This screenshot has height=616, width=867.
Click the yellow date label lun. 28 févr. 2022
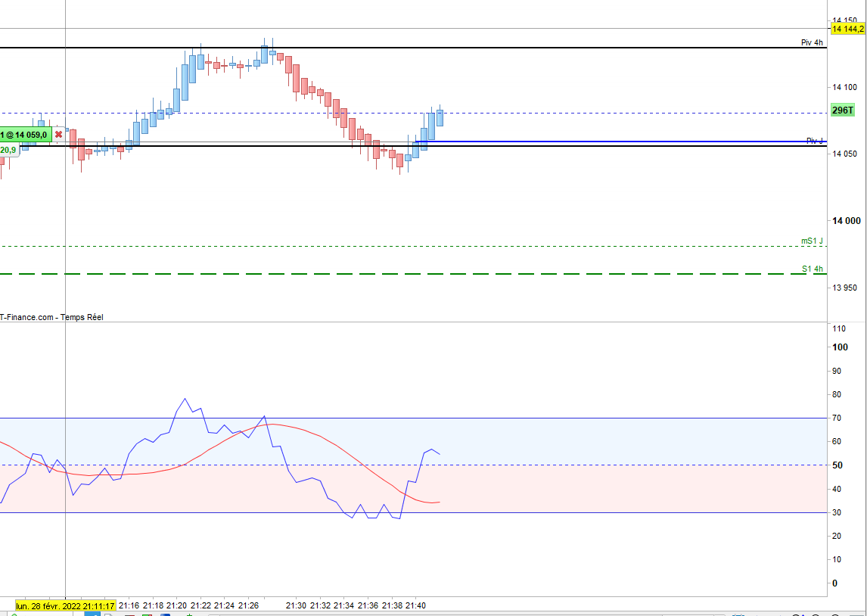tap(65, 605)
